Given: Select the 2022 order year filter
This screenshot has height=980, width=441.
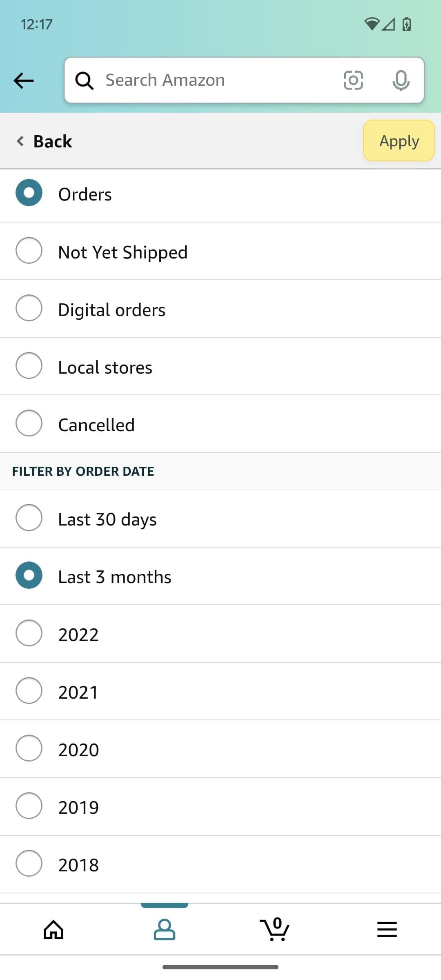Looking at the screenshot, I should click(78, 634).
